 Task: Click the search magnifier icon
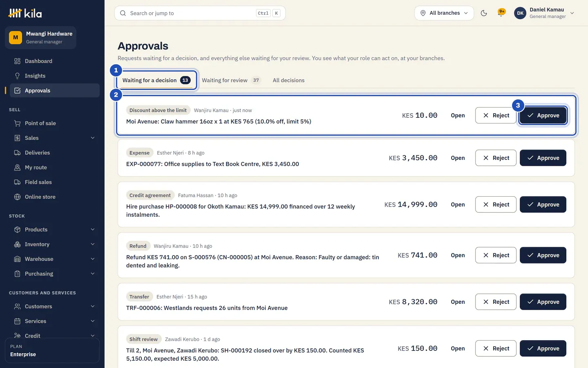(123, 13)
